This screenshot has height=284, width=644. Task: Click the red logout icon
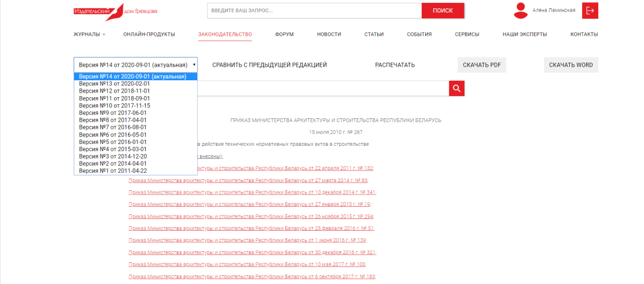[x=590, y=11]
